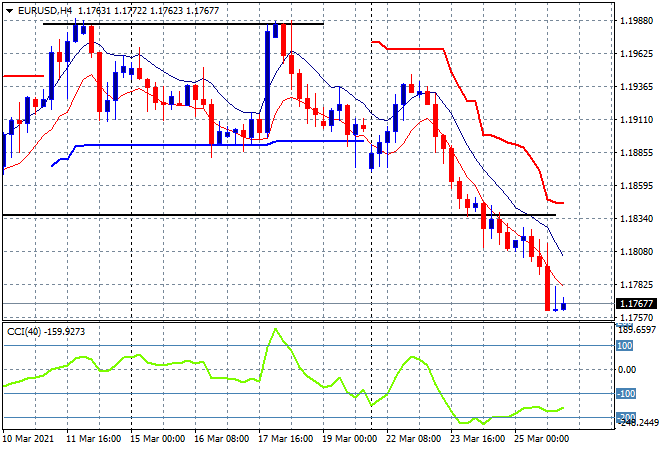The width and height of the screenshot is (660, 450).
Task: Click the 189.6597 CCI maximum value
Action: pos(636,330)
